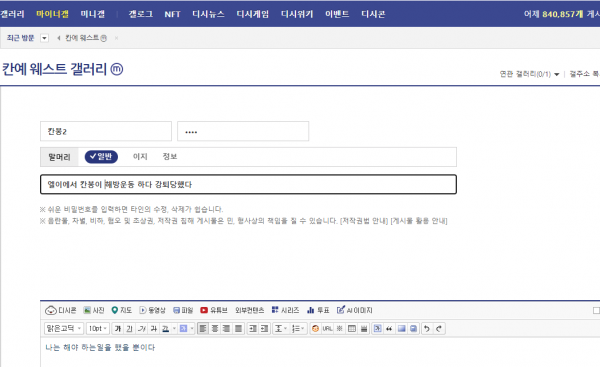600x367 pixels.
Task: Insert a text box via toolbar
Action: [377, 329]
